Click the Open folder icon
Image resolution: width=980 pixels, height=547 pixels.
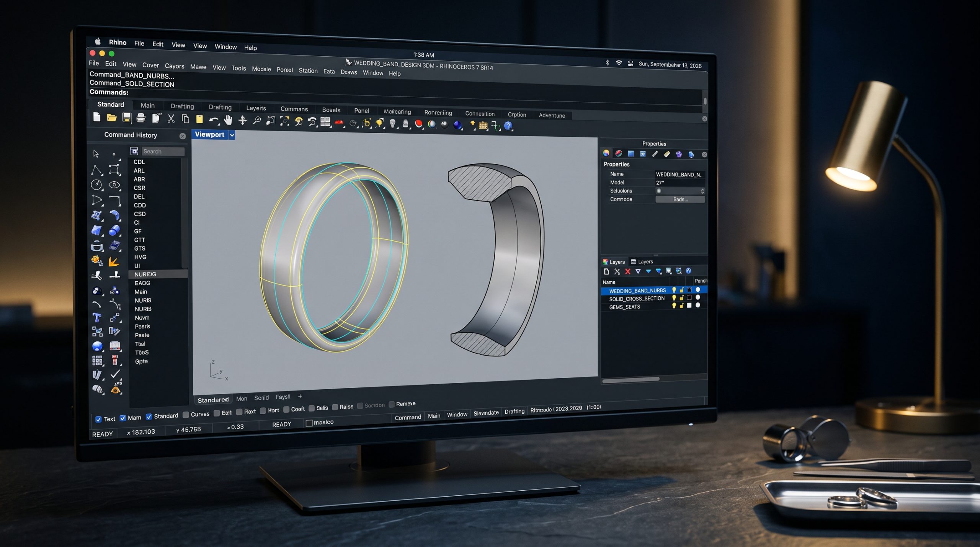tap(111, 118)
